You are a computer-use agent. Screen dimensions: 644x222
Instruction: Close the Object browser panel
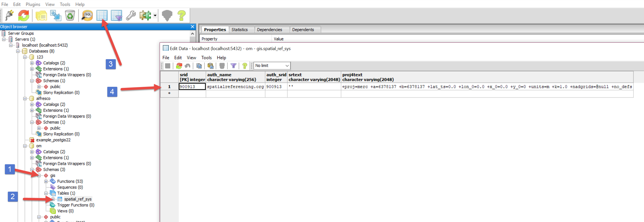pos(192,26)
